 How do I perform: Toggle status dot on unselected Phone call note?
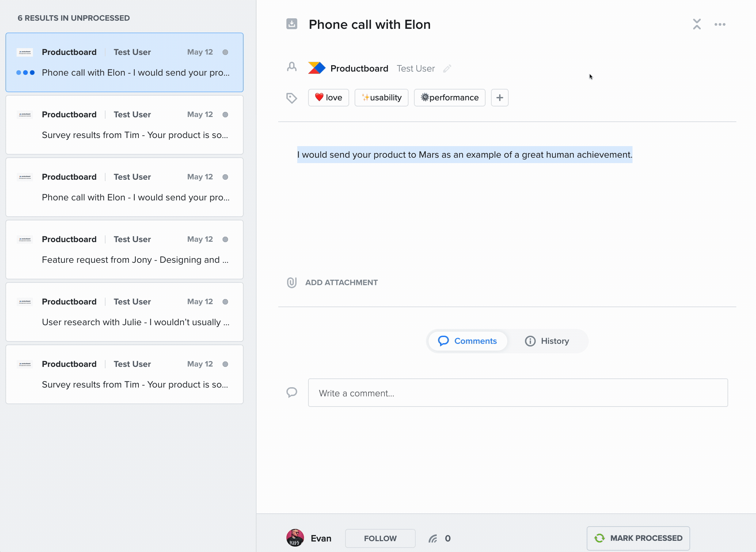225,177
